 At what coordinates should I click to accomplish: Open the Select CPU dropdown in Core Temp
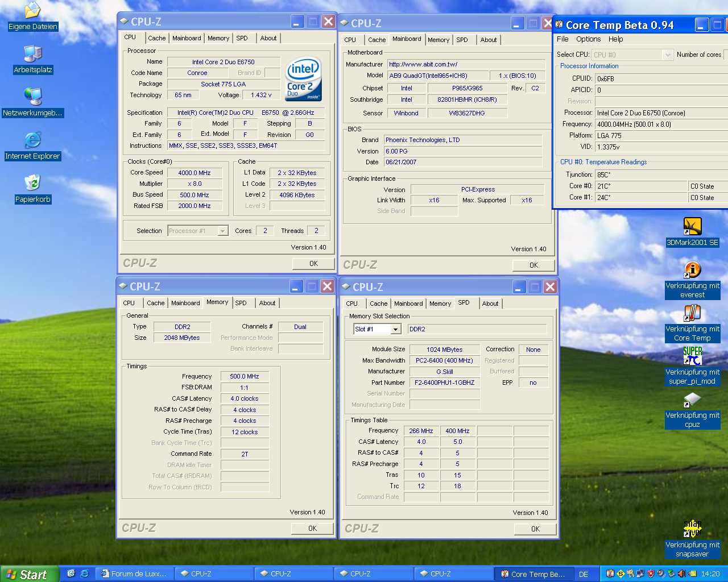633,55
